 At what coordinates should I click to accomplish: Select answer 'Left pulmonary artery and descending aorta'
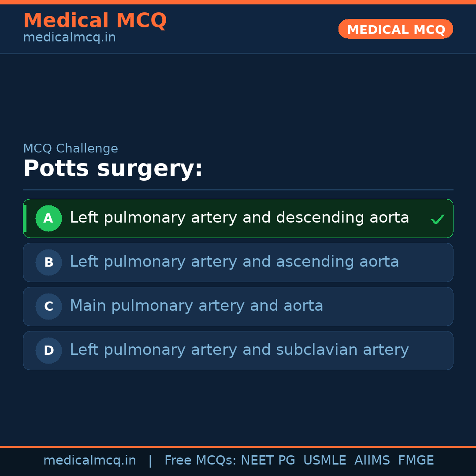(239, 218)
